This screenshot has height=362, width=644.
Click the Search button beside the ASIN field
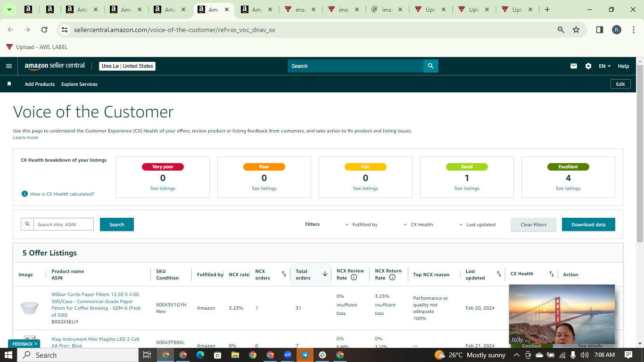click(x=117, y=224)
